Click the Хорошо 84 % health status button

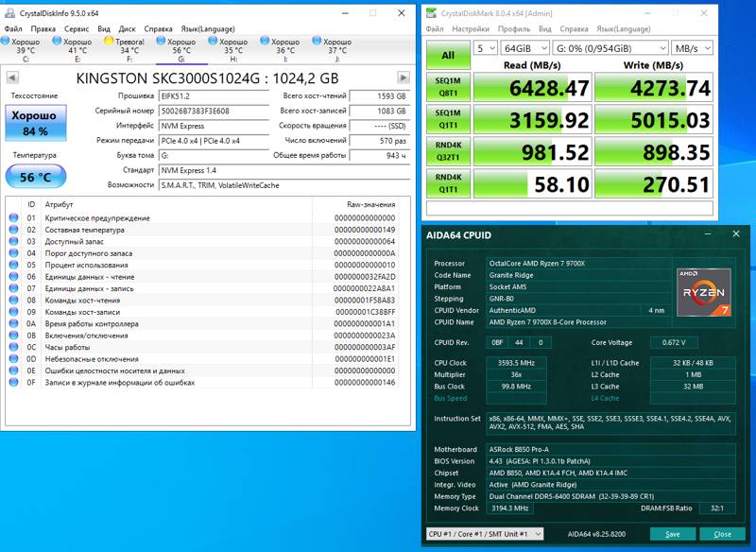[36, 124]
